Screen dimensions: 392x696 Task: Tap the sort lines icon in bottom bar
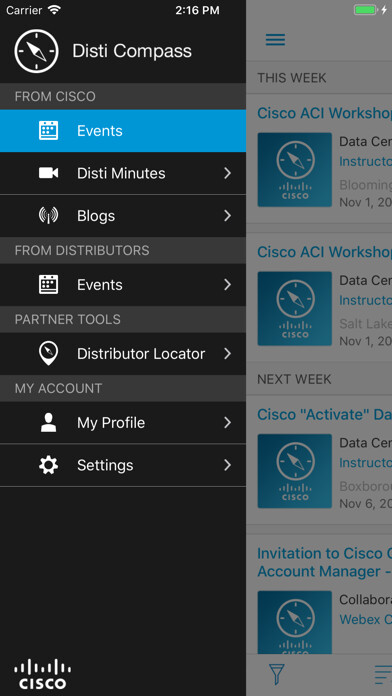[x=383, y=675]
